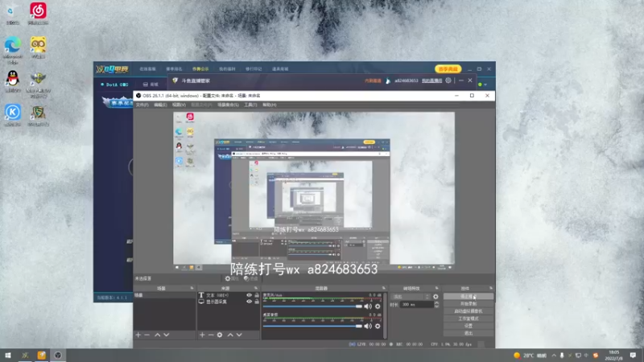Viewport: 644px width, 362px height.
Task: Mute 桌面音频 desktop audio channel
Action: [368, 326]
